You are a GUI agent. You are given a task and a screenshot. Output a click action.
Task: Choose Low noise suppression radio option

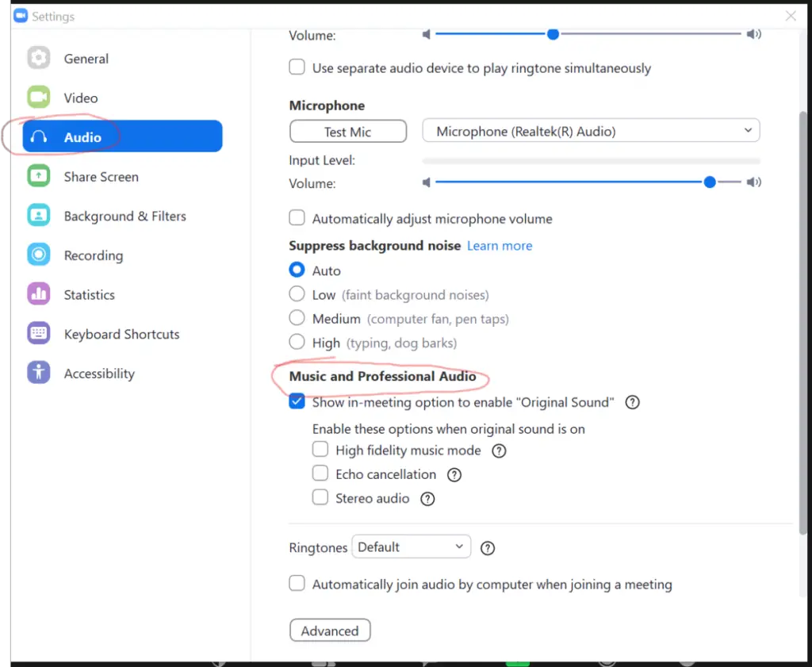[x=297, y=294]
